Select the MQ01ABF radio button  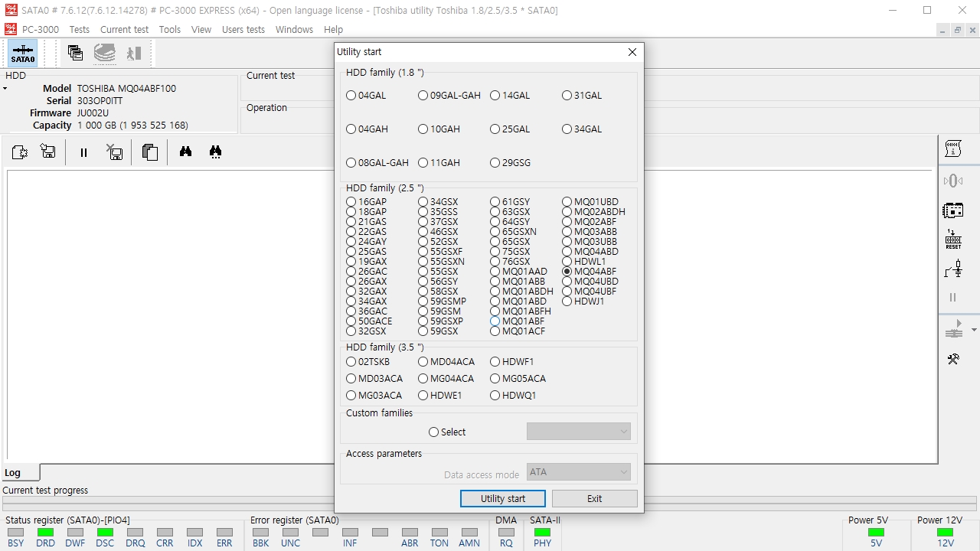tap(519, 321)
